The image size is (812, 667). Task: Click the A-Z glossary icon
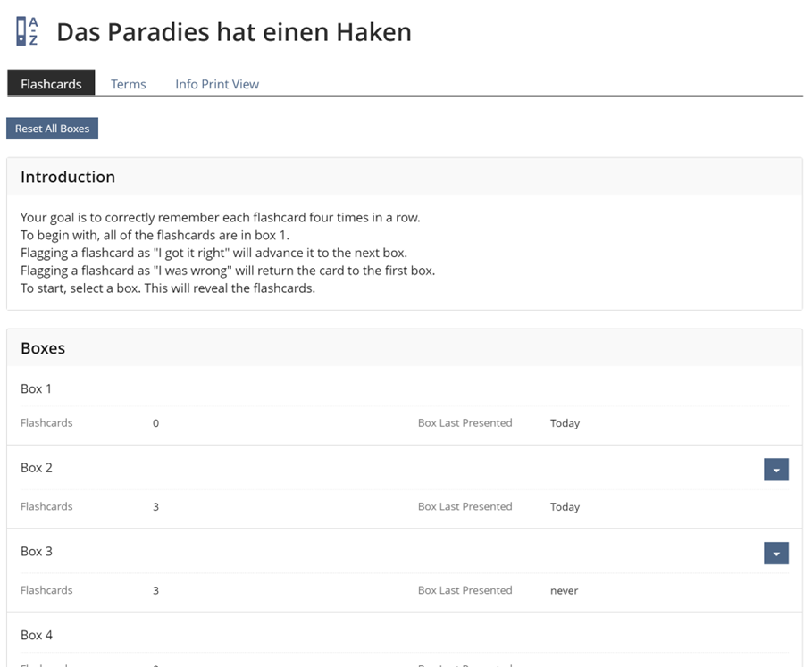click(x=28, y=31)
